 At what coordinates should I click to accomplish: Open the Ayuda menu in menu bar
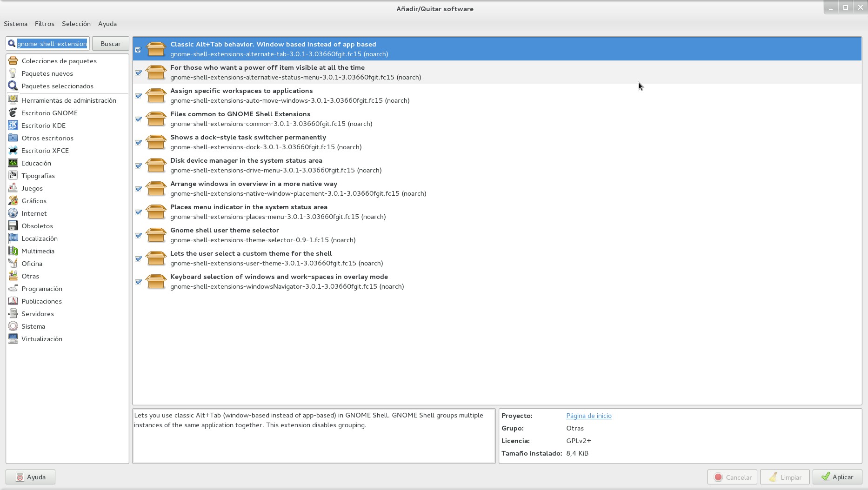pyautogui.click(x=107, y=24)
